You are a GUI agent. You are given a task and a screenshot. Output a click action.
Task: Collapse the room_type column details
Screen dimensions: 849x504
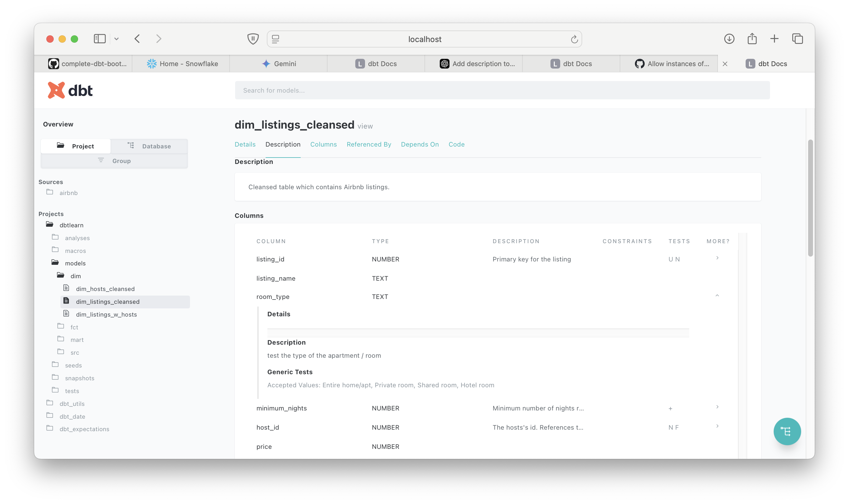tap(717, 296)
